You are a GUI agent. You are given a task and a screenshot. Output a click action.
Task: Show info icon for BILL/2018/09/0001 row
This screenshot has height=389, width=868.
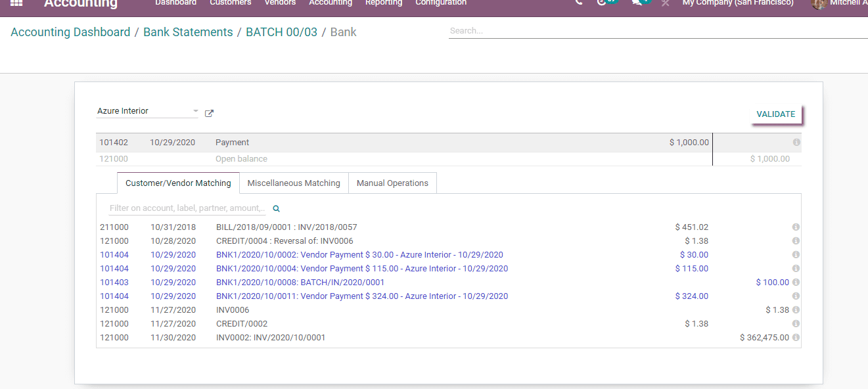[x=796, y=227]
